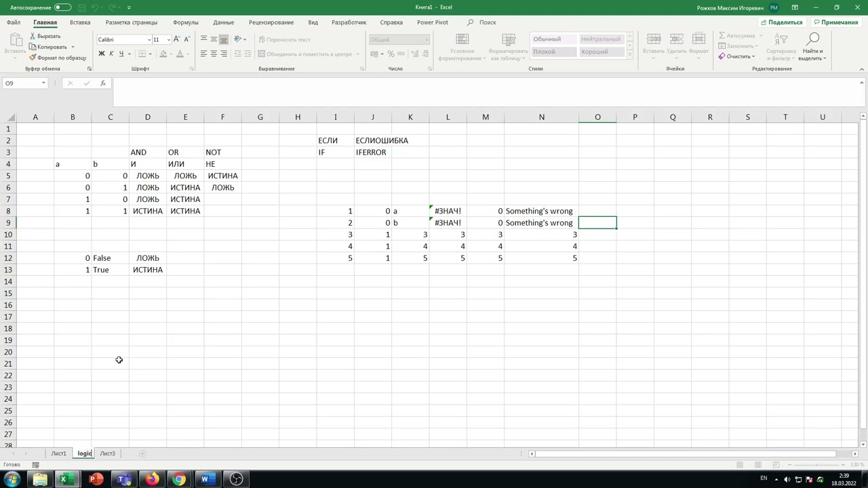Switch to the Рецензирование ribbon tab

tap(271, 22)
